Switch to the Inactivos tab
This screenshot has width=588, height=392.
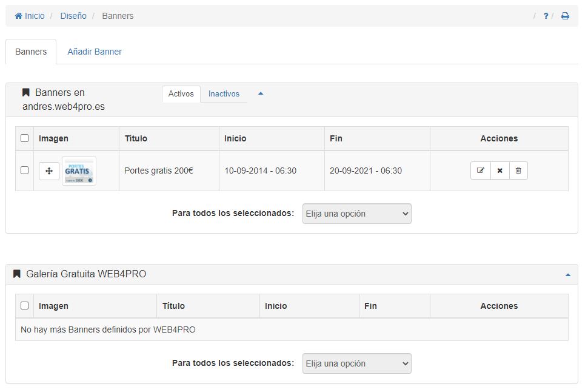pos(224,94)
